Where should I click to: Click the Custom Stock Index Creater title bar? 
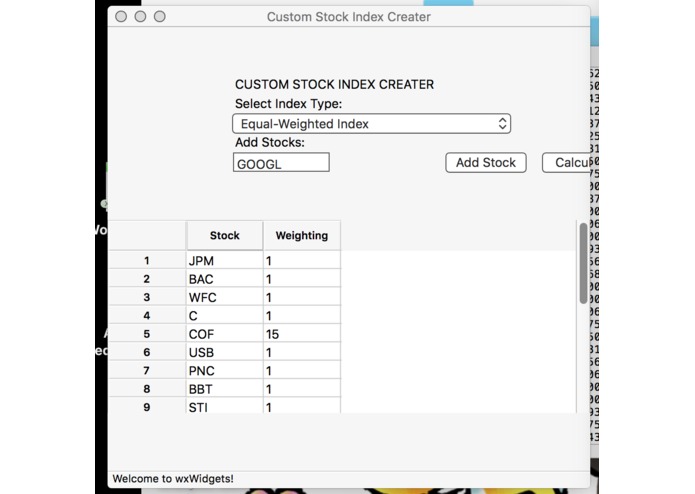pyautogui.click(x=349, y=17)
